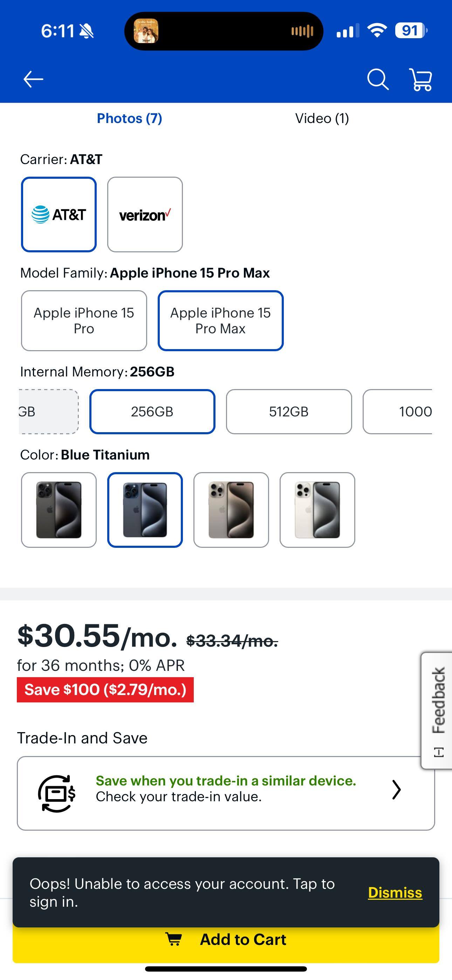Tap the Add to Cart cart icon
This screenshot has height=980, width=452.
click(x=176, y=939)
